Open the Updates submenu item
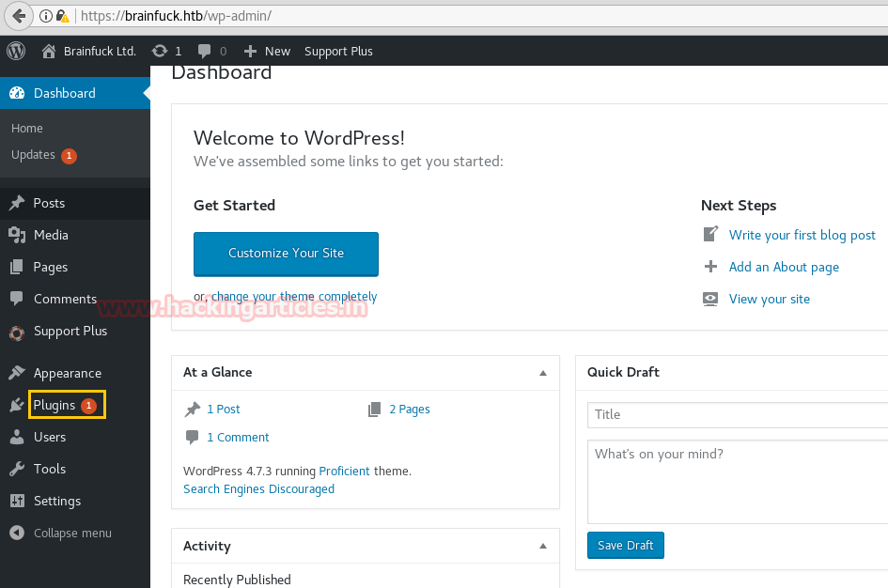The height and width of the screenshot is (588, 888). (33, 154)
